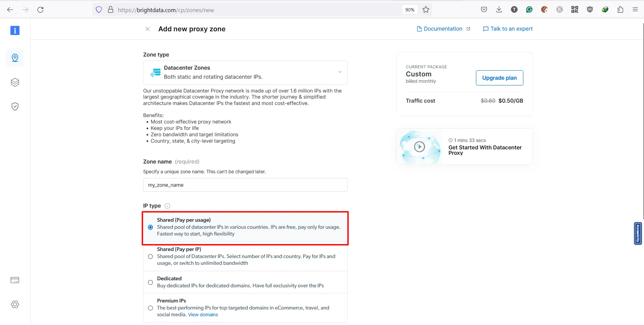Open the Datacenter stack icon in sidebar

[x=15, y=82]
